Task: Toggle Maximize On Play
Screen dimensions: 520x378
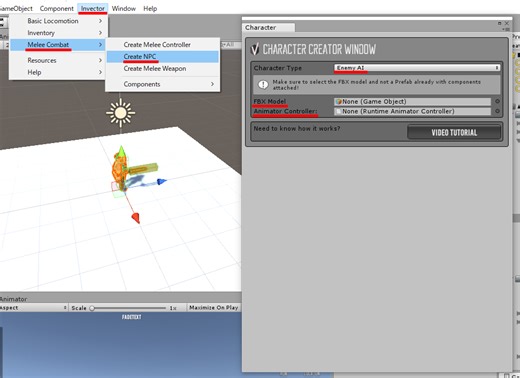Action: tap(214, 308)
